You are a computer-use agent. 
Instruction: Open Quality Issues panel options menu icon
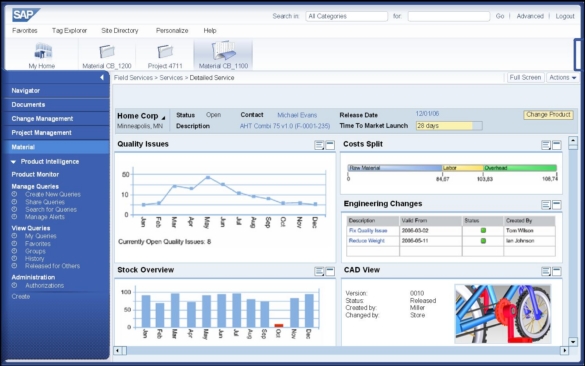(x=319, y=145)
